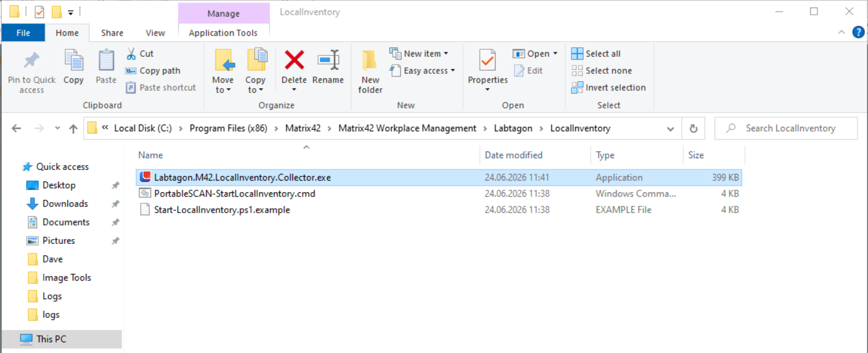Open Customize Quick Access Toolbar arrow
The image size is (868, 353).
[71, 12]
